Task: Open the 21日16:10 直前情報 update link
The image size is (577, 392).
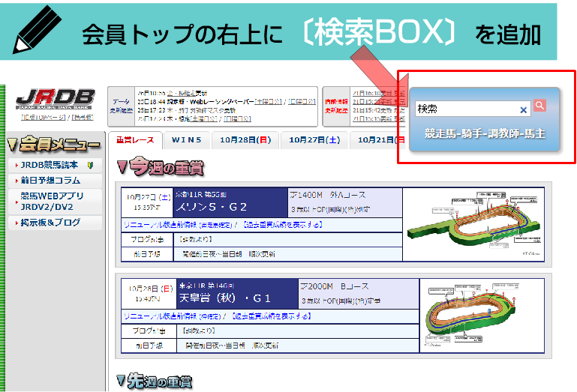Action: [x=379, y=94]
